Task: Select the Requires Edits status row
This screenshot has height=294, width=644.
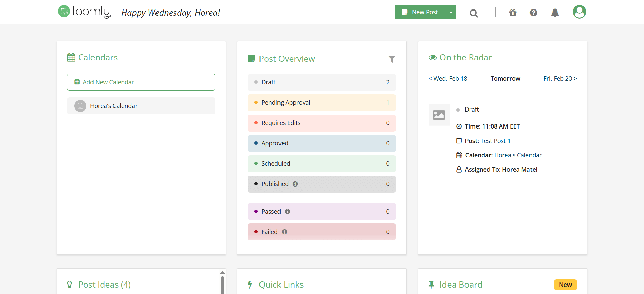Action: 322,123
